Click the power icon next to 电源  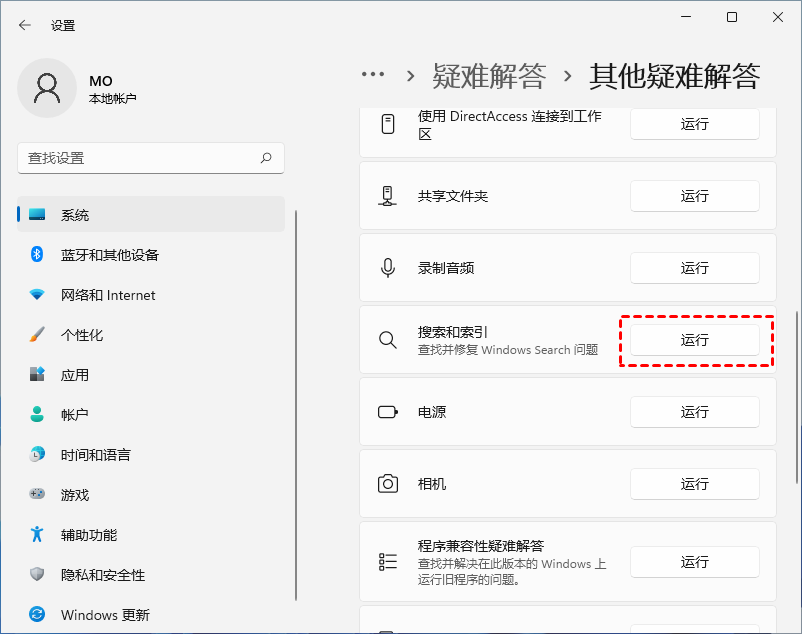387,412
